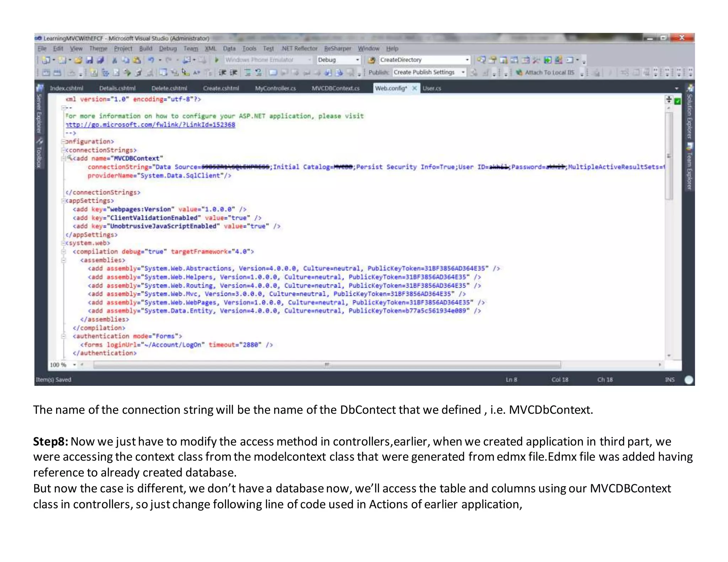Click the Attach To Local IIS icon

[x=519, y=72]
